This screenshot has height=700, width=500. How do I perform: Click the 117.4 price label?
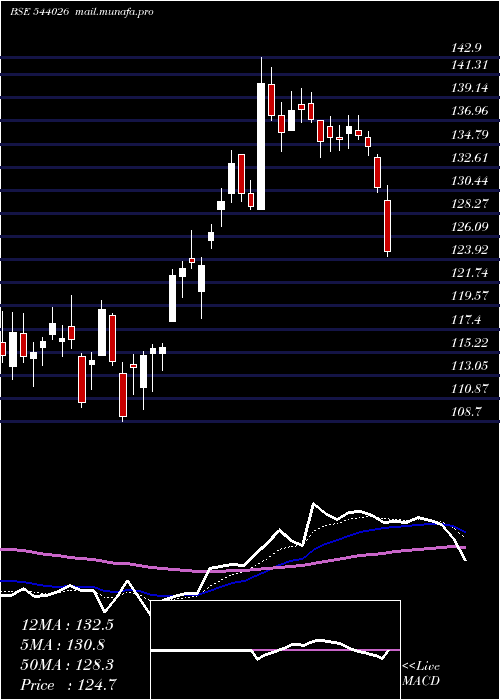click(469, 320)
